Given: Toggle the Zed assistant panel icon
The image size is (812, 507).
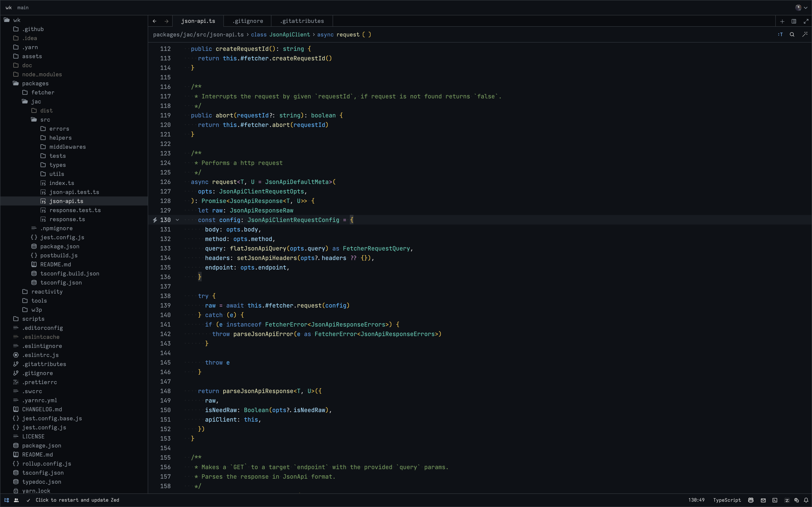Looking at the screenshot, I should pyautogui.click(x=787, y=500).
